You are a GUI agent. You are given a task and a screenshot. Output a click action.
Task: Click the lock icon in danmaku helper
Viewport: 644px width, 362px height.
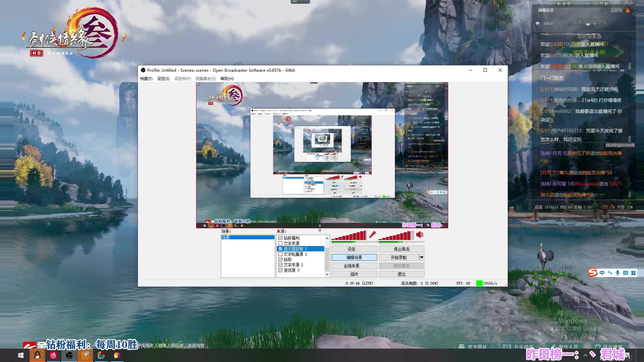[x=628, y=10]
